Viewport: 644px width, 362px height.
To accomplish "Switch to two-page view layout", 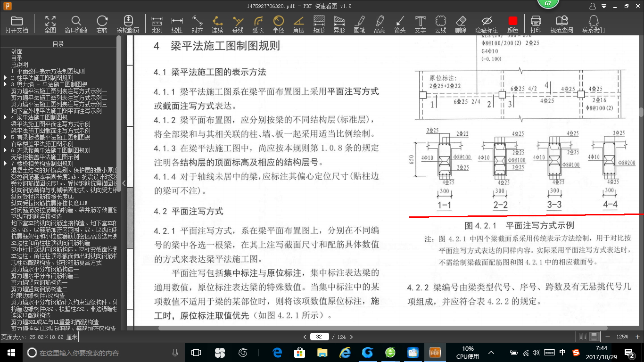I will pos(583,337).
